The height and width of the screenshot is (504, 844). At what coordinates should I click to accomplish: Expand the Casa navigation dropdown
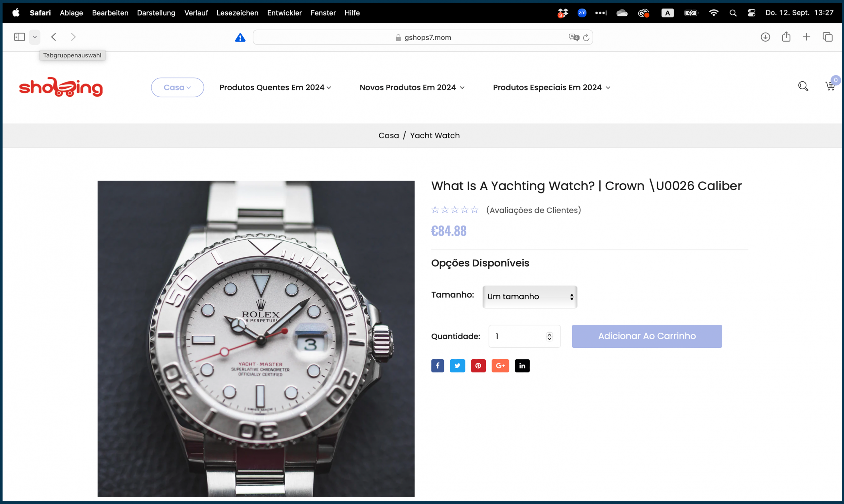point(177,87)
